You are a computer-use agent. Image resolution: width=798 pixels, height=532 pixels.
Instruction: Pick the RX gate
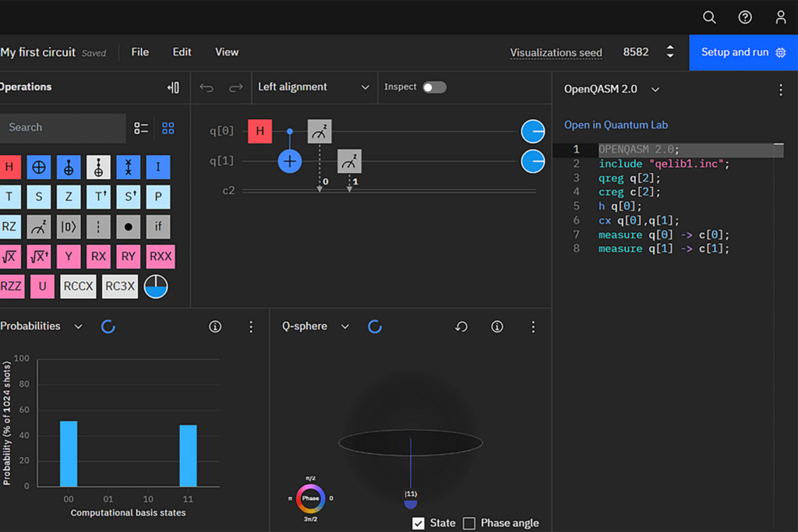pos(98,256)
